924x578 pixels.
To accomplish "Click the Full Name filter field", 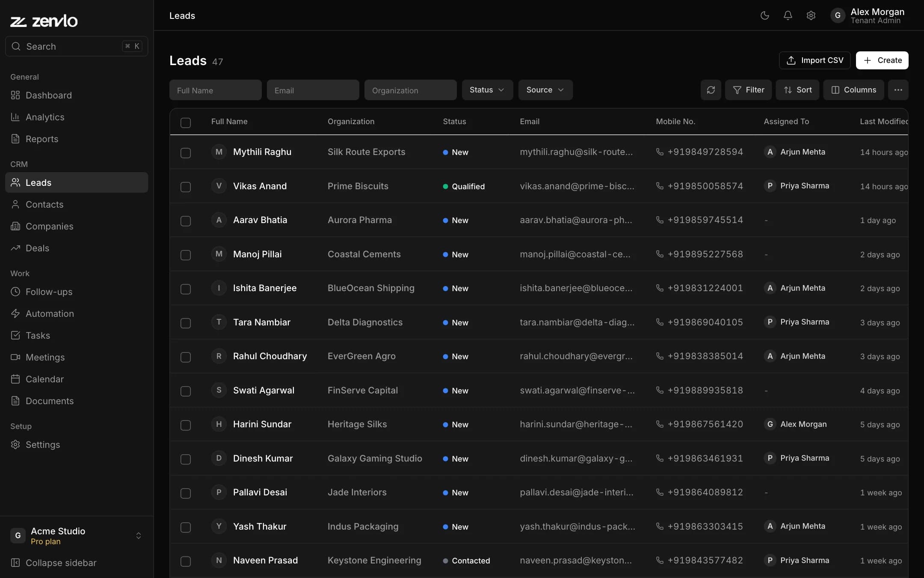I will click(x=216, y=90).
